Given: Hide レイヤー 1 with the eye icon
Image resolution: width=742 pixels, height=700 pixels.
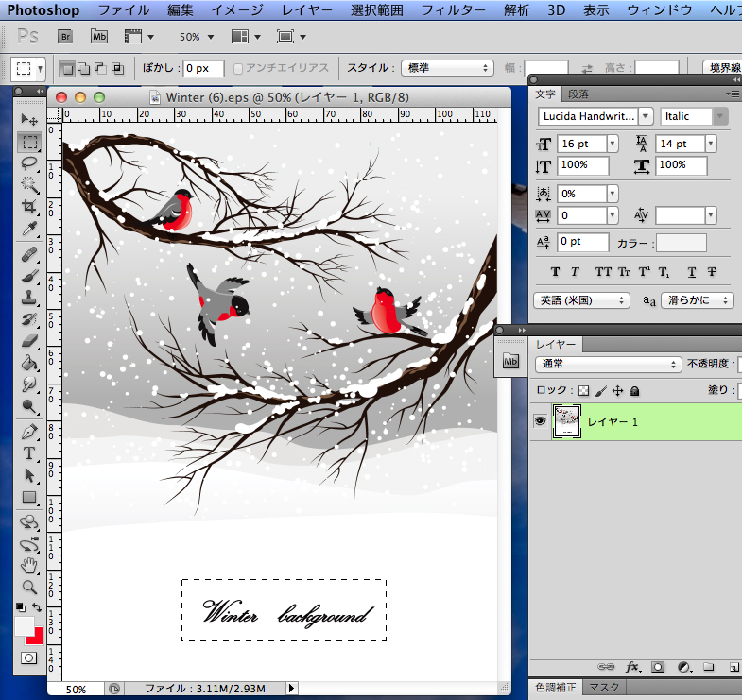Looking at the screenshot, I should (540, 421).
